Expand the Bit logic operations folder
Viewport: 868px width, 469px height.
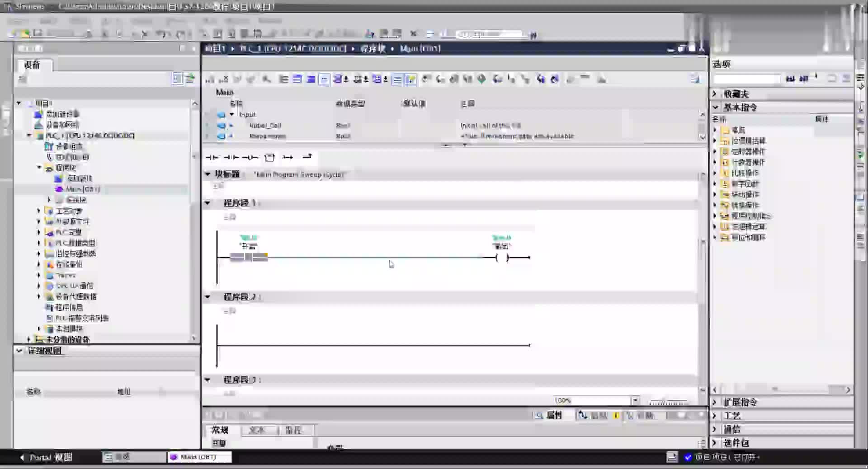[715, 141]
